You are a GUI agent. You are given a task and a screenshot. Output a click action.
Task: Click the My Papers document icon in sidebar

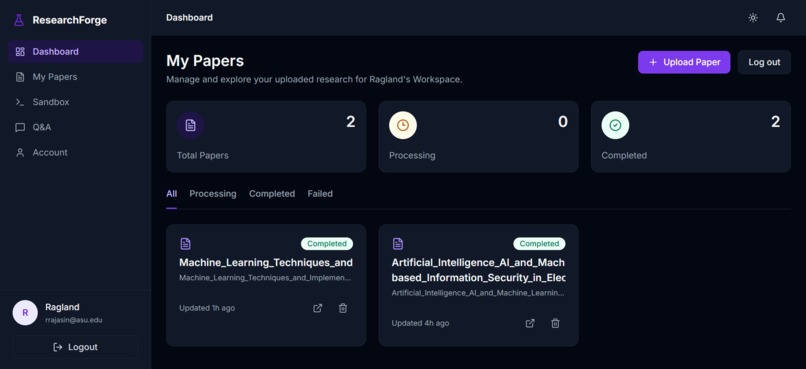coord(20,77)
